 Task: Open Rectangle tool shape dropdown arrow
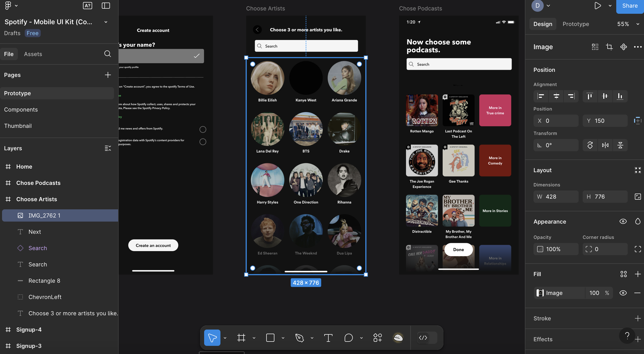point(283,338)
